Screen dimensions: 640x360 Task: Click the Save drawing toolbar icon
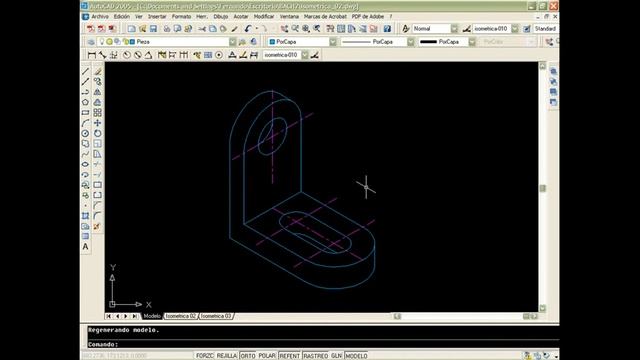coord(153,29)
